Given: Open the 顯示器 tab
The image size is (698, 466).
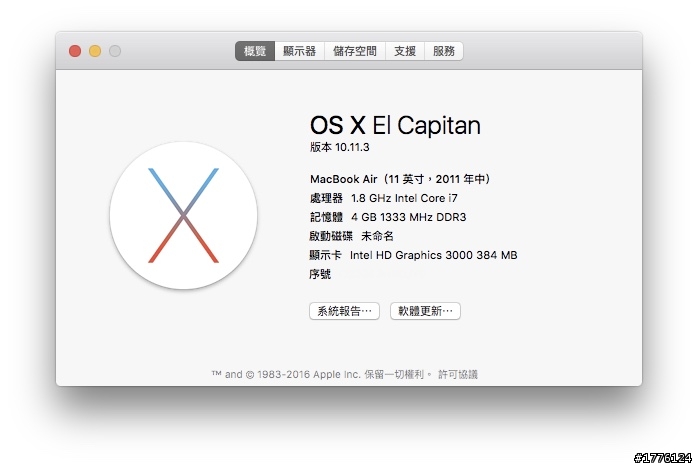Looking at the screenshot, I should coord(300,51).
